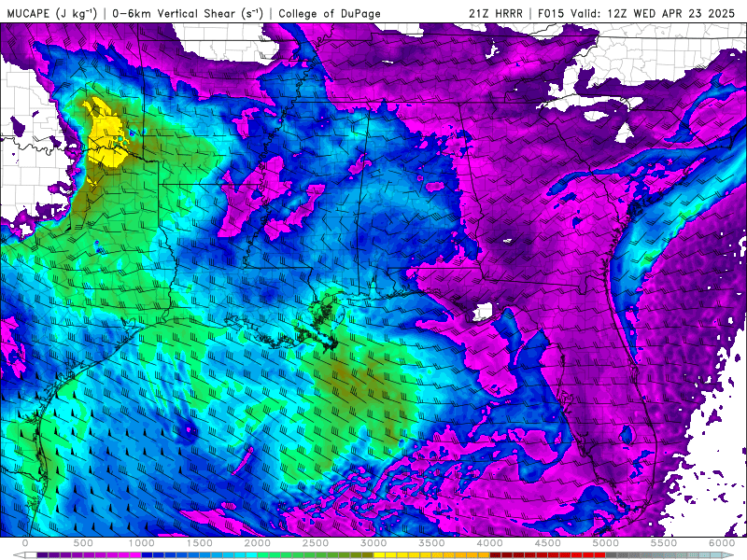Click the 5000 legend label
The height and width of the screenshot is (560, 747).
click(x=605, y=543)
